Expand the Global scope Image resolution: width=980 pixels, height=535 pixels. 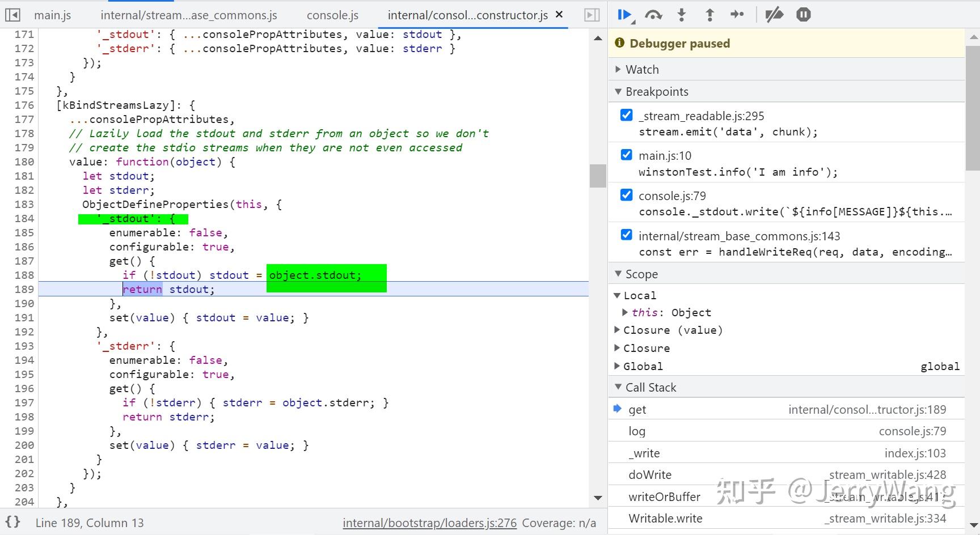click(617, 366)
